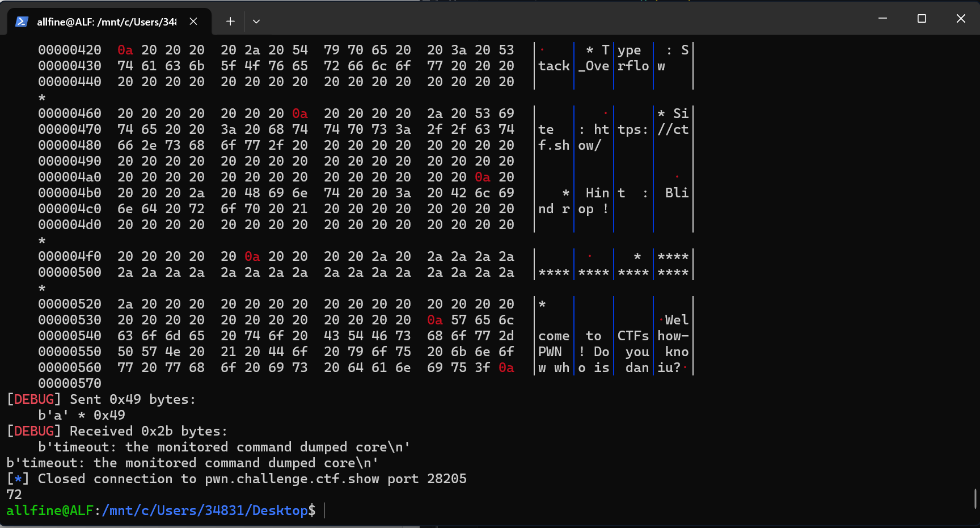The width and height of the screenshot is (980, 528).
Task: Click ASCII text '//ct' in the dump
Action: tap(673, 129)
